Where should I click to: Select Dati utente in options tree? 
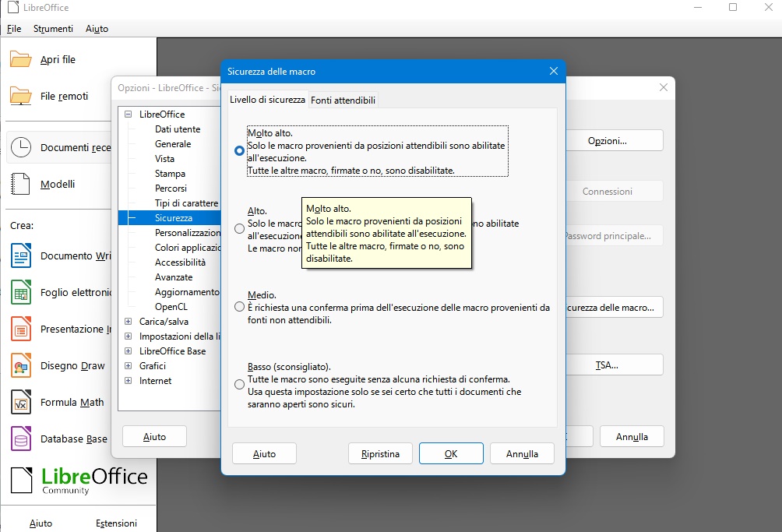pyautogui.click(x=178, y=129)
